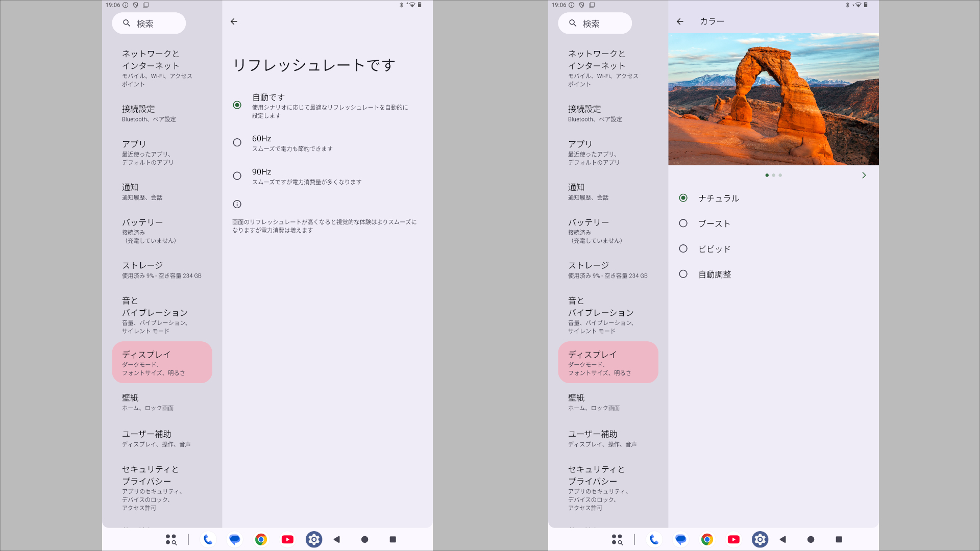The image size is (980, 551).
Task: Open the YouTube app
Action: (287, 539)
